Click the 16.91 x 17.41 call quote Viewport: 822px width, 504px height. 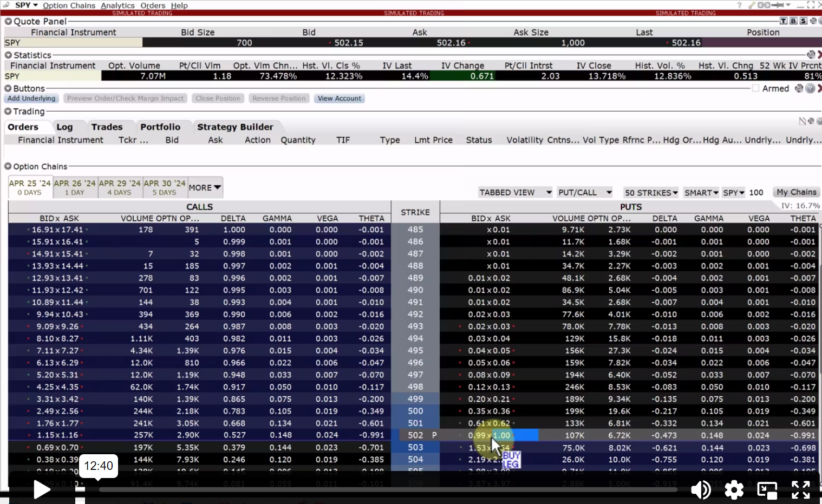pos(57,230)
